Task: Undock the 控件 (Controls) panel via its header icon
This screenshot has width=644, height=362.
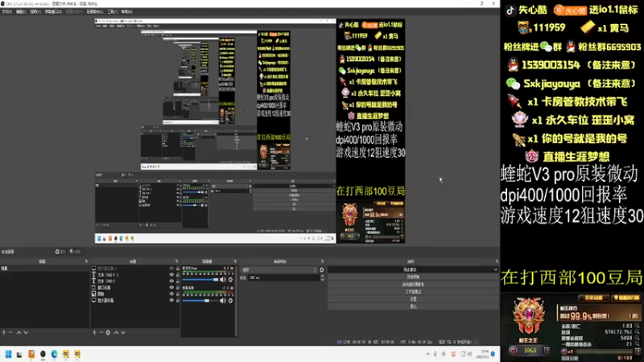Action: click(497, 261)
